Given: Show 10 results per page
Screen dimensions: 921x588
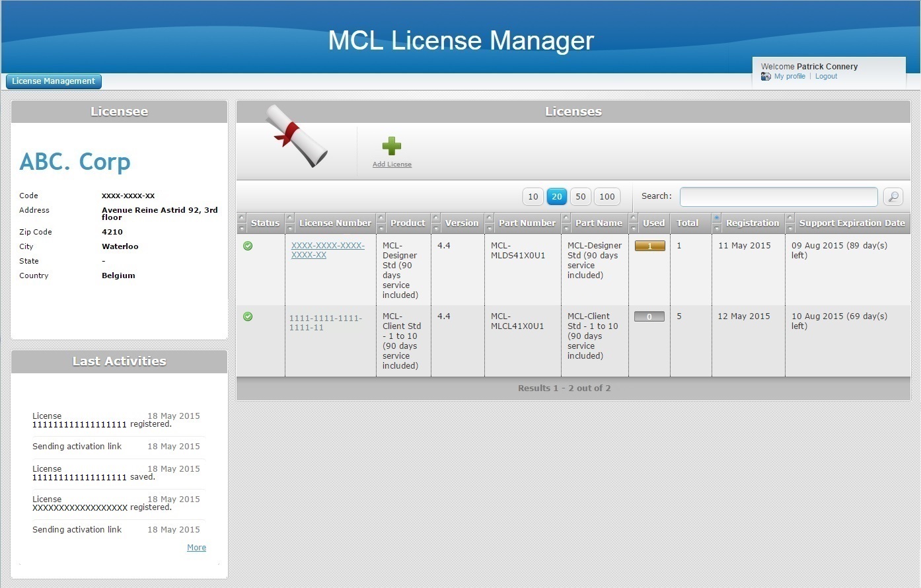Looking at the screenshot, I should 533,196.
